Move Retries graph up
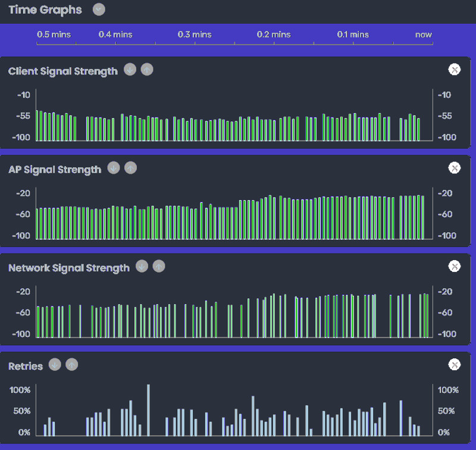This screenshot has width=476, height=450. [x=72, y=364]
